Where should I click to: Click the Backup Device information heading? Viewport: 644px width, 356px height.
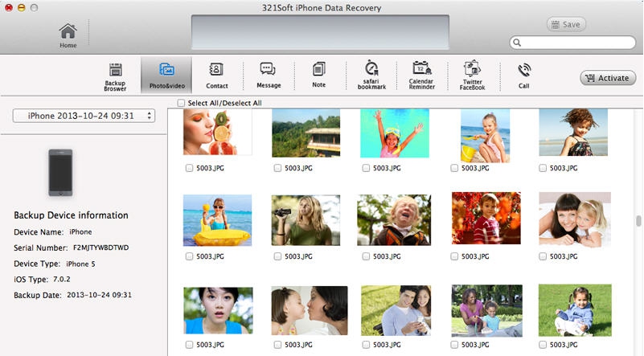coord(71,215)
